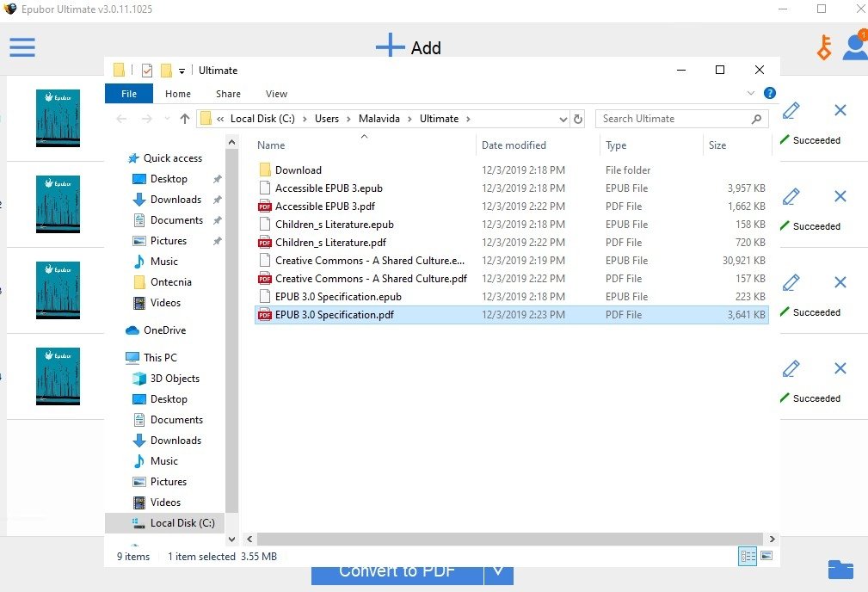Go up one folder level with arrow

[185, 119]
